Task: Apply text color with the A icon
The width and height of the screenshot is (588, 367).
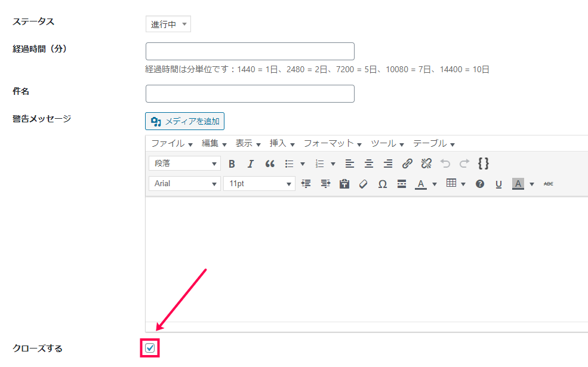Action: point(421,184)
